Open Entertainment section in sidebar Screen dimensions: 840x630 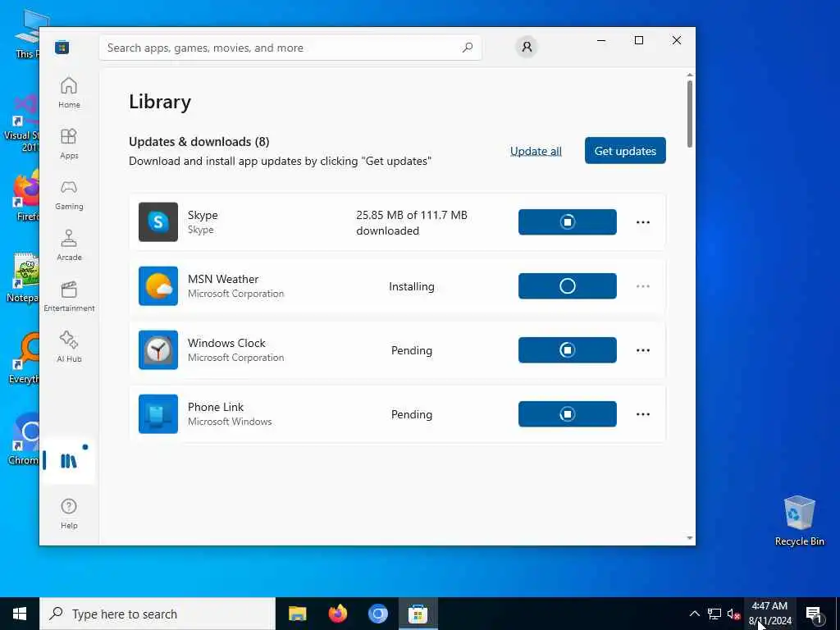(69, 297)
